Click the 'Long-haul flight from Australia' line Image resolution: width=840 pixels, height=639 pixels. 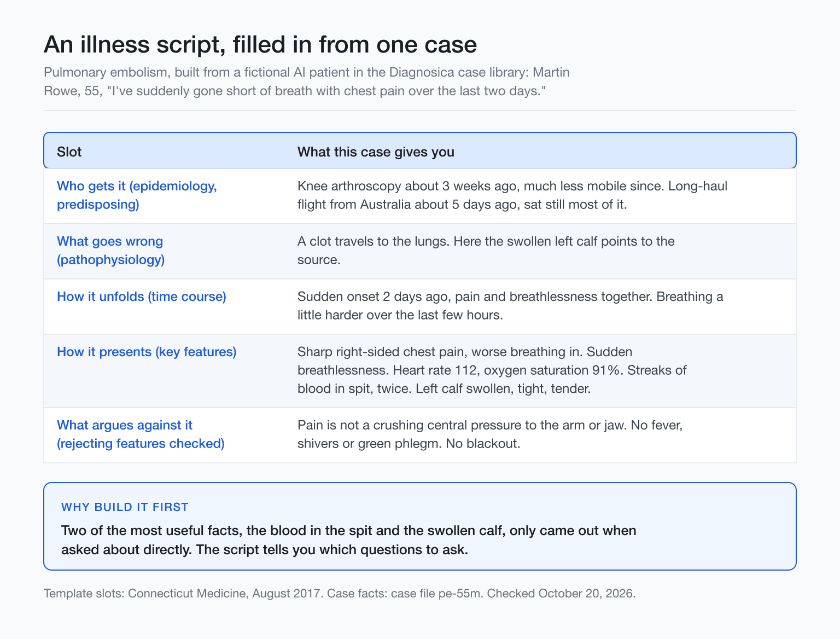pyautogui.click(x=462, y=205)
